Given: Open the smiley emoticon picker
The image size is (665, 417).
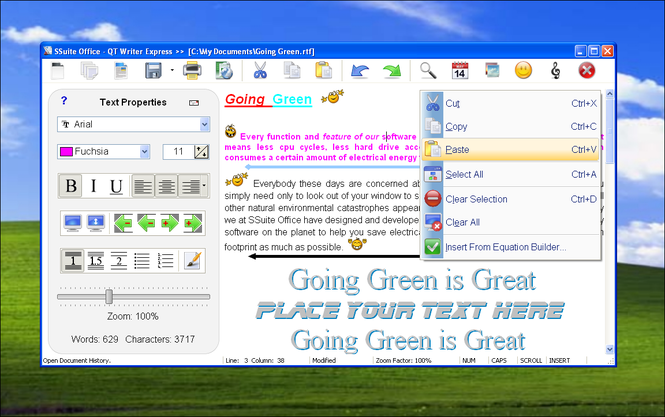Looking at the screenshot, I should click(x=523, y=70).
